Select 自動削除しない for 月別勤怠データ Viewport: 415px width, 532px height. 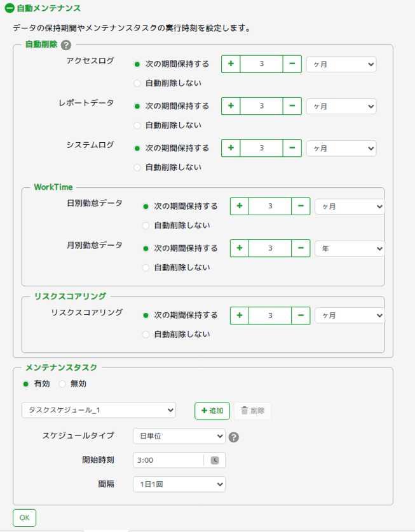(146, 268)
